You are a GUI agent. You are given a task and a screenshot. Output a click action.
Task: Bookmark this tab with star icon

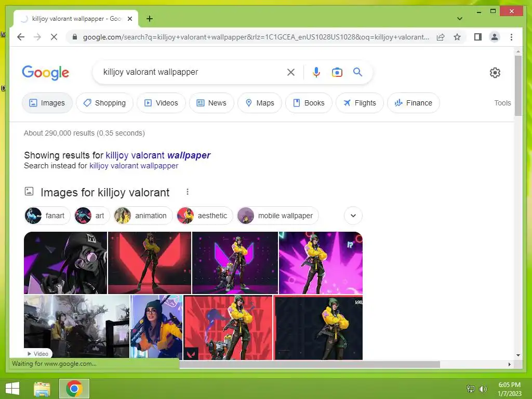coord(457,37)
